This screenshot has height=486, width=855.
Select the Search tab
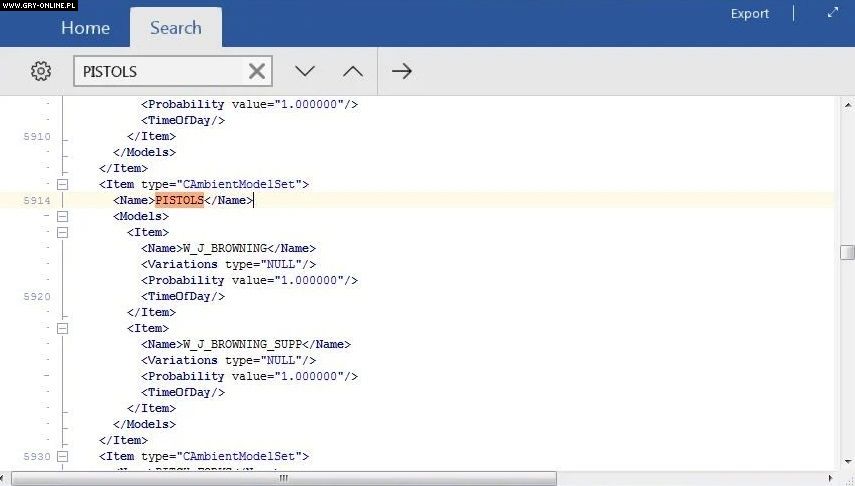click(175, 28)
